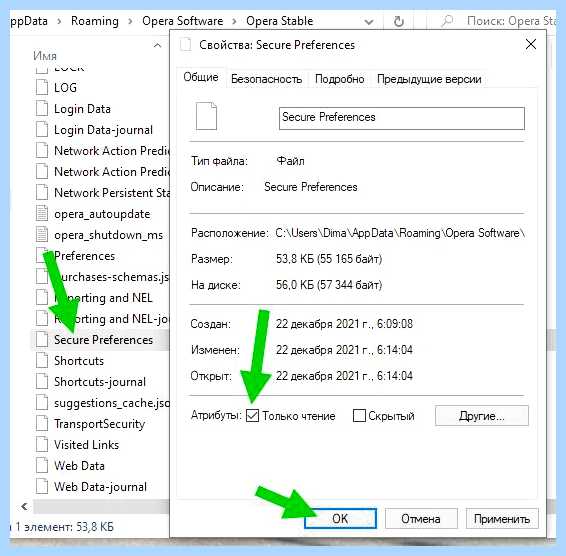Click the Имя column header
Viewport: 566px width, 556px height.
(x=45, y=56)
